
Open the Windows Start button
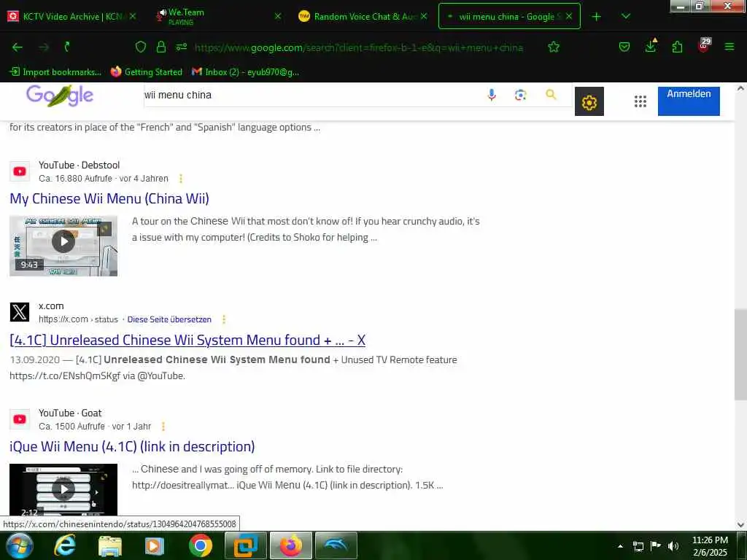coord(19,546)
